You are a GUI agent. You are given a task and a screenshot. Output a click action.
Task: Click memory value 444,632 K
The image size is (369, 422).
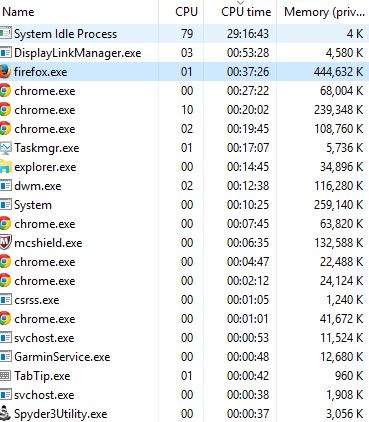point(338,72)
